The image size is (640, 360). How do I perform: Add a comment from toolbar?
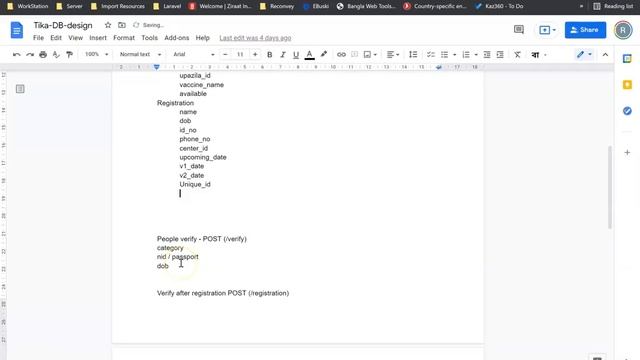355,55
